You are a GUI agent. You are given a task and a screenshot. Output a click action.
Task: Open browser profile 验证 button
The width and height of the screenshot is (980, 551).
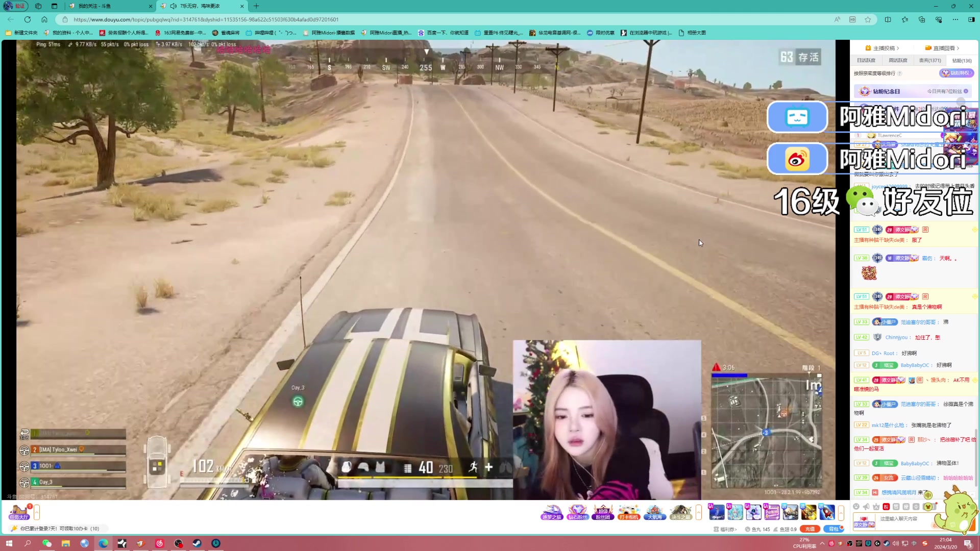coord(15,6)
